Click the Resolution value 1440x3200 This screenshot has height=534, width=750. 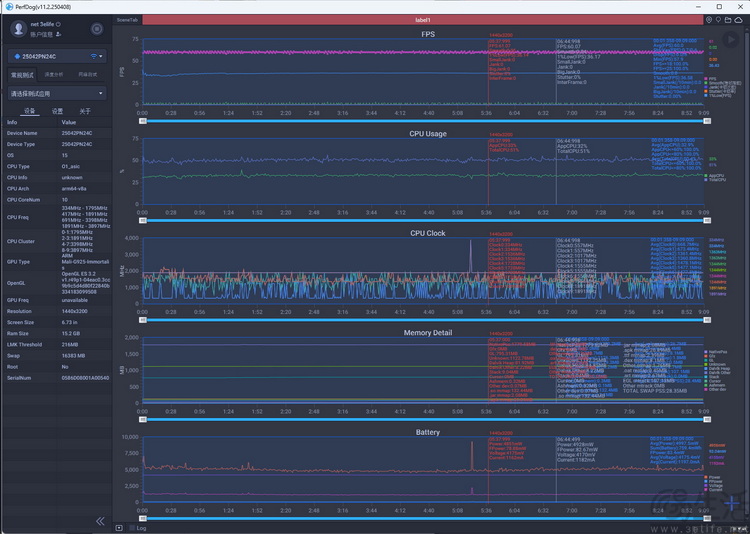[74, 311]
